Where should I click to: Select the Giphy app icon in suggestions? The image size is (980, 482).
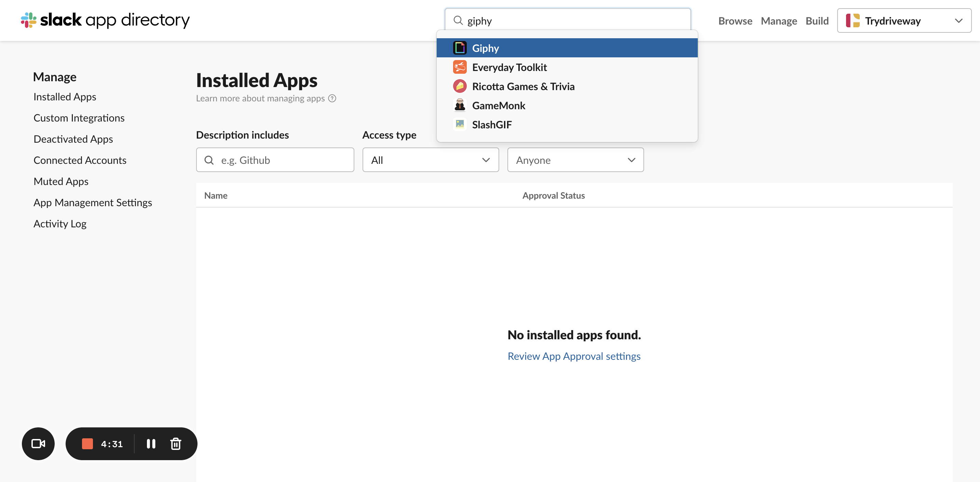click(460, 48)
